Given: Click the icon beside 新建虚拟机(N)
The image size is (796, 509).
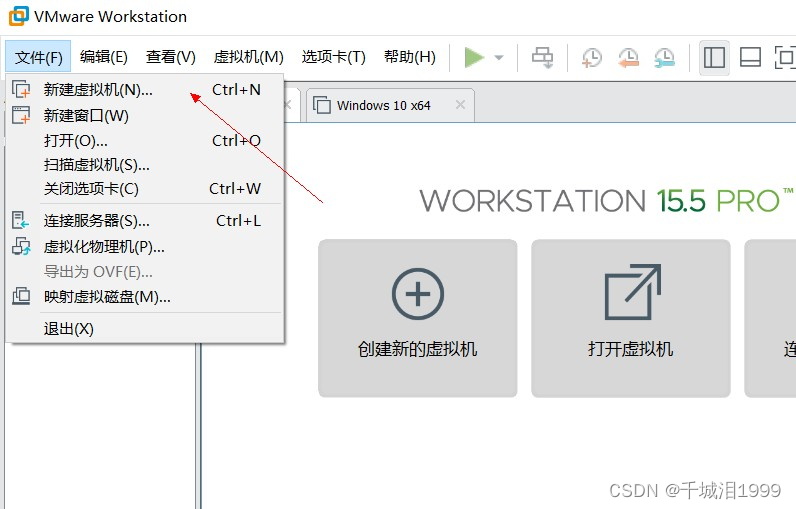Looking at the screenshot, I should [x=21, y=89].
